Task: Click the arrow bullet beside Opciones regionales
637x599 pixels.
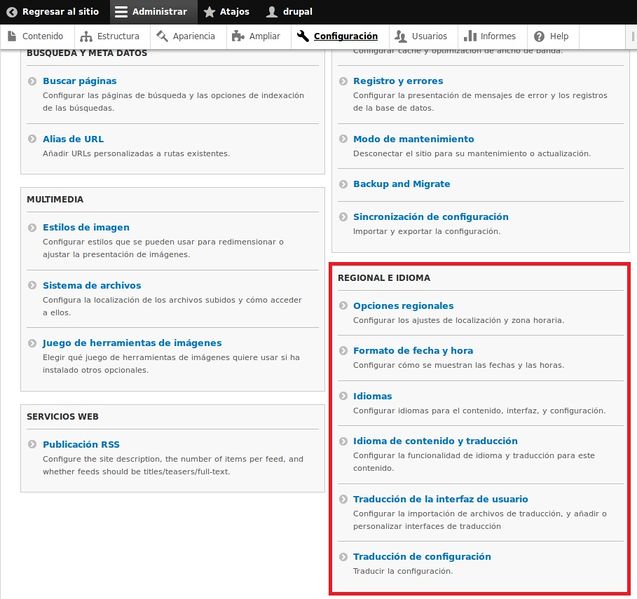Action: pos(343,306)
